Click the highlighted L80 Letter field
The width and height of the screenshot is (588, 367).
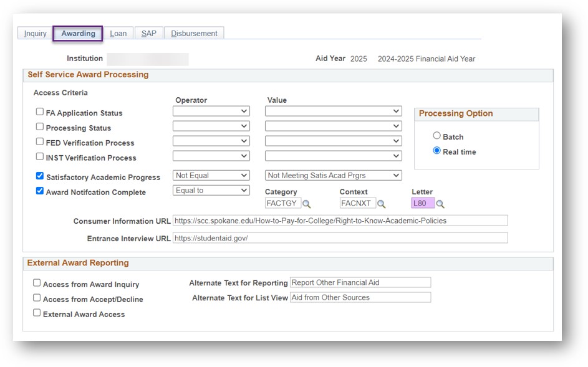point(423,203)
